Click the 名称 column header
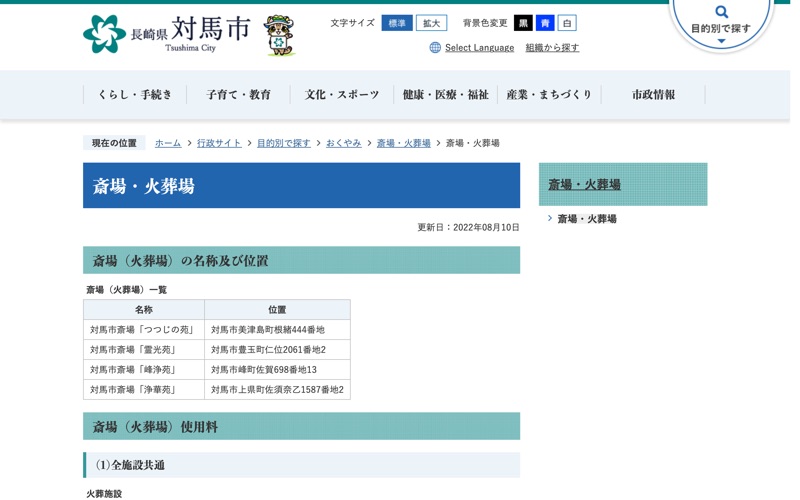 pyautogui.click(x=144, y=310)
